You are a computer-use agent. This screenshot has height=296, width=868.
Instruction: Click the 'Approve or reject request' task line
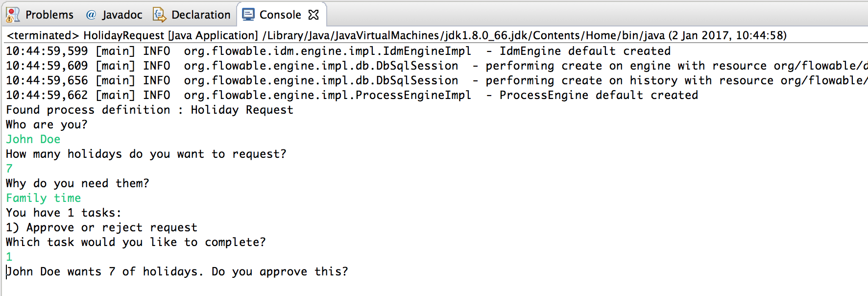(x=101, y=227)
